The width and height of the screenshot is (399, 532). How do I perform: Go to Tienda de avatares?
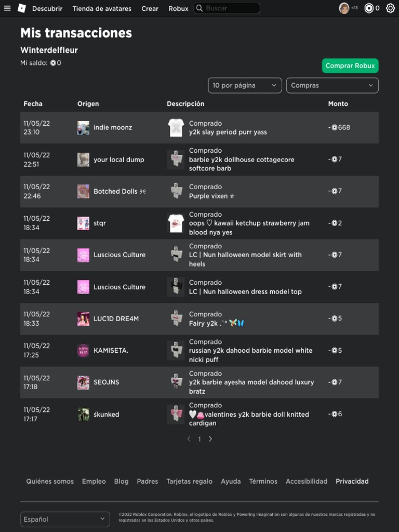102,8
